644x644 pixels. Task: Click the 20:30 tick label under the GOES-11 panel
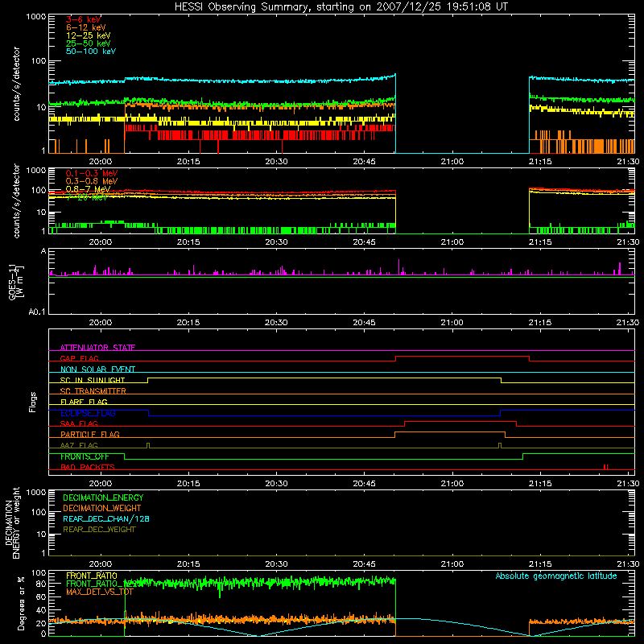click(x=276, y=323)
